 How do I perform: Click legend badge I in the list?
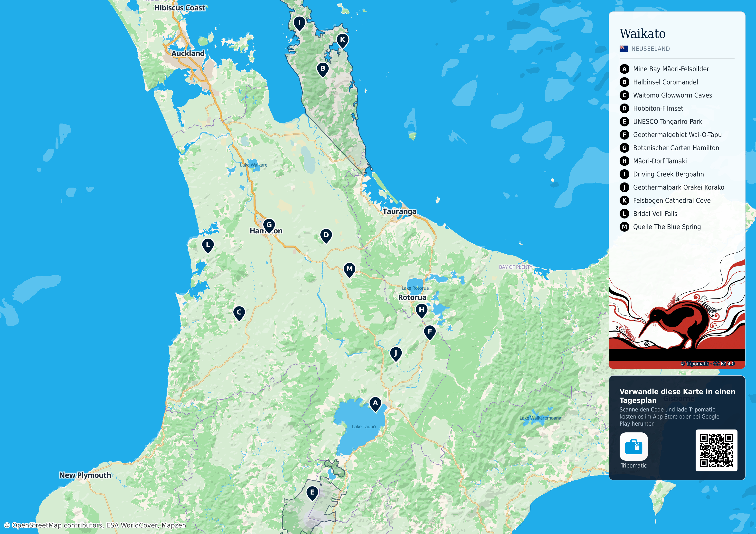point(624,174)
